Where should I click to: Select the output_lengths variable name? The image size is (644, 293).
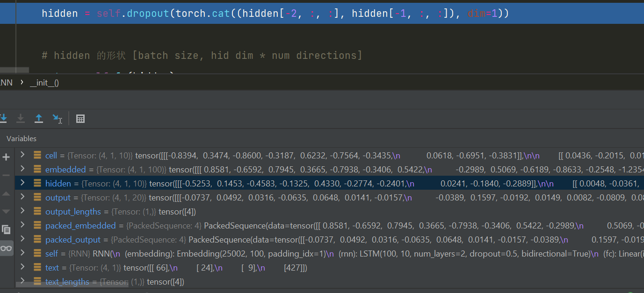point(73,212)
